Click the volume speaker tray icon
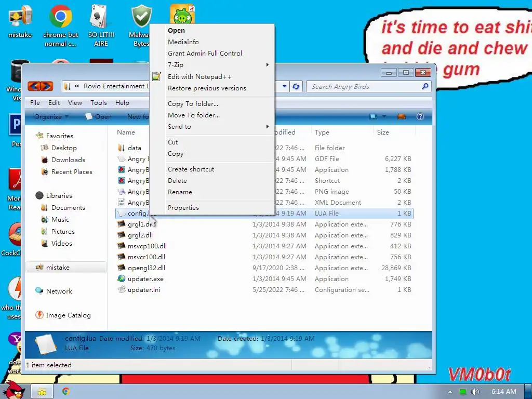532x399 pixels. (475, 392)
